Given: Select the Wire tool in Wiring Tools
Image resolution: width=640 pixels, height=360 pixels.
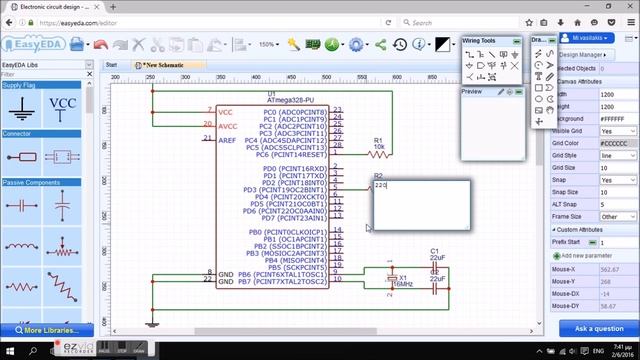Looking at the screenshot, I should pyautogui.click(x=469, y=54).
